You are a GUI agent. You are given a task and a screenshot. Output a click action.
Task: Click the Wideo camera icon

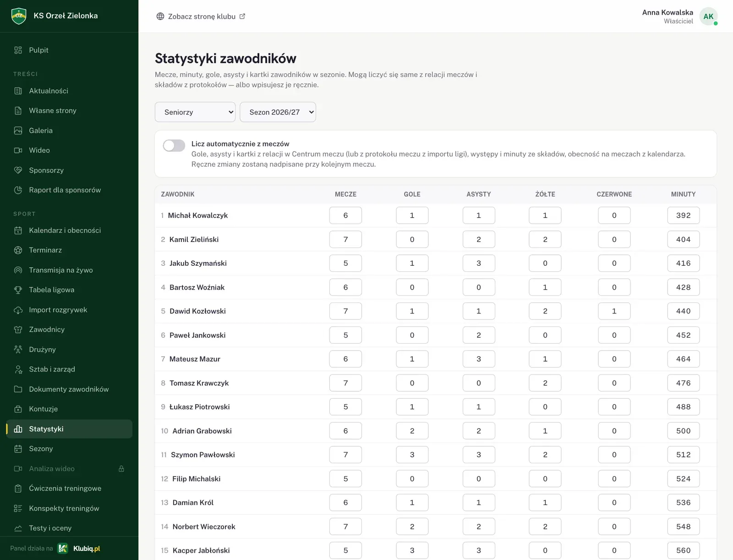pyautogui.click(x=18, y=150)
